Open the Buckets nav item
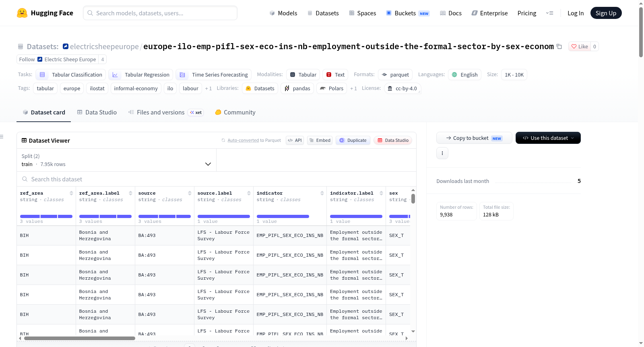 coord(408,13)
